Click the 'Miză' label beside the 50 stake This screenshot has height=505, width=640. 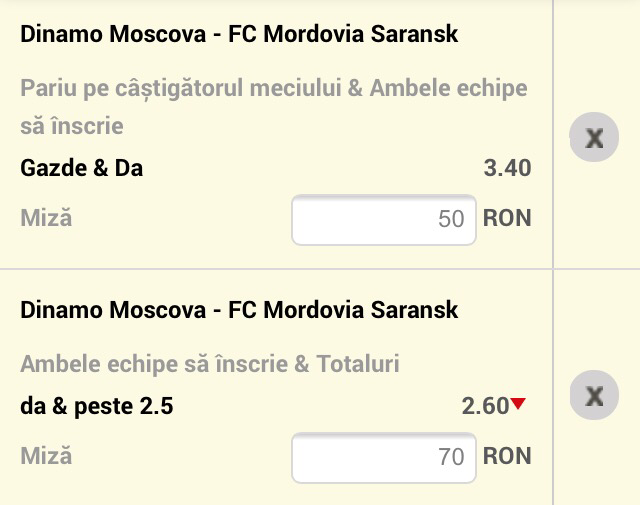pos(46,217)
